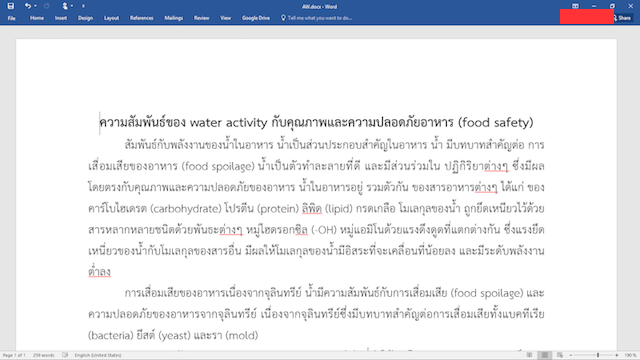Click the Redo icon in title bar
Screen dimensions: 640x360
(x=47, y=6)
